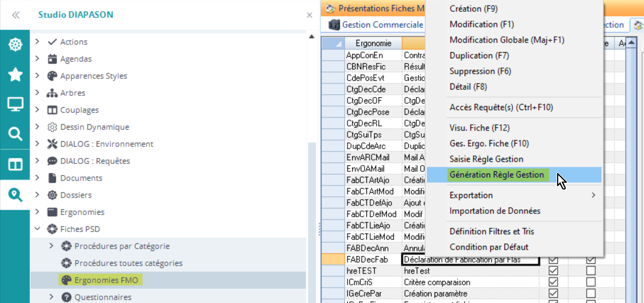Image resolution: width=644 pixels, height=303 pixels.
Task: Select Procédures toutes catégories in tree
Action: 128,263
